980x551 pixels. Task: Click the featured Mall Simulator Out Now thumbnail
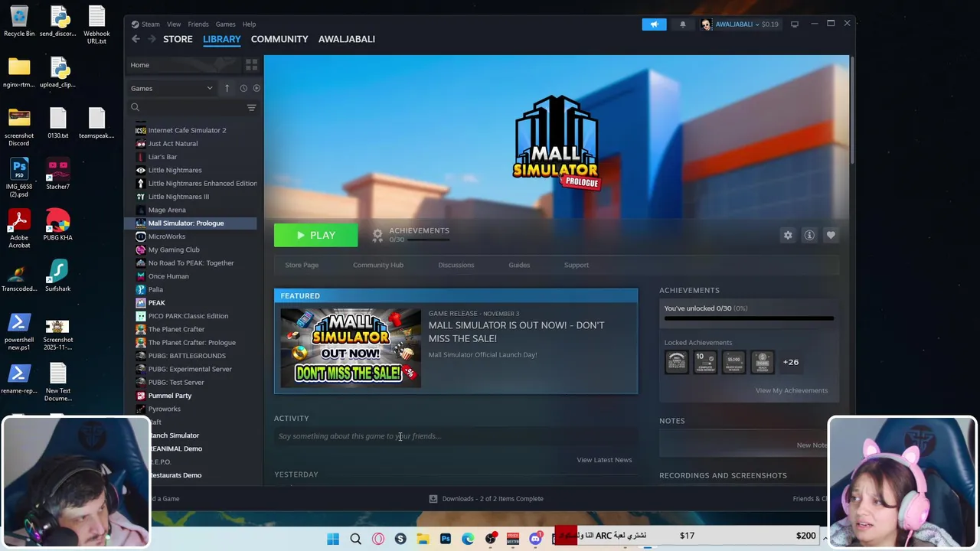[x=351, y=347]
